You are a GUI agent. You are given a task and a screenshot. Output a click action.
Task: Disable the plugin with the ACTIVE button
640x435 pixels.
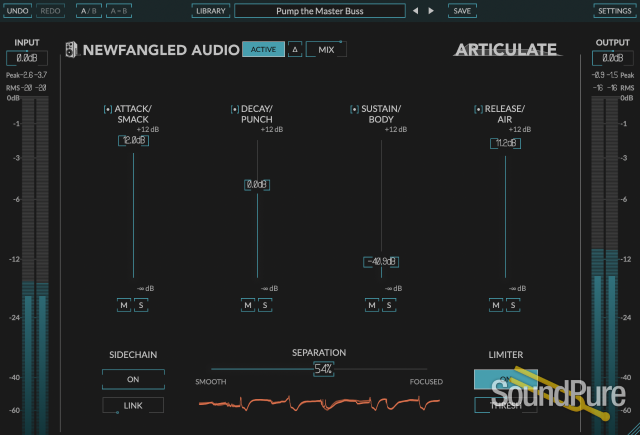tap(263, 49)
